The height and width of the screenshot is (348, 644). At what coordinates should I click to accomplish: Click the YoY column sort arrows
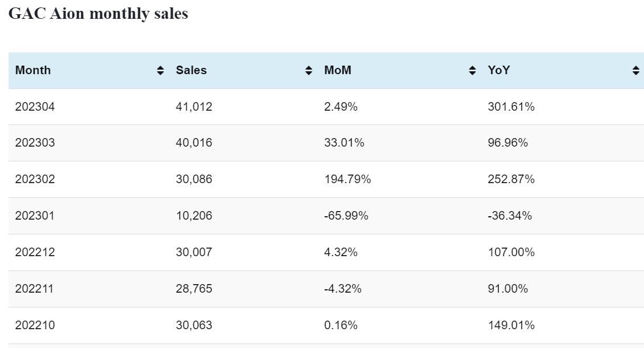point(636,71)
